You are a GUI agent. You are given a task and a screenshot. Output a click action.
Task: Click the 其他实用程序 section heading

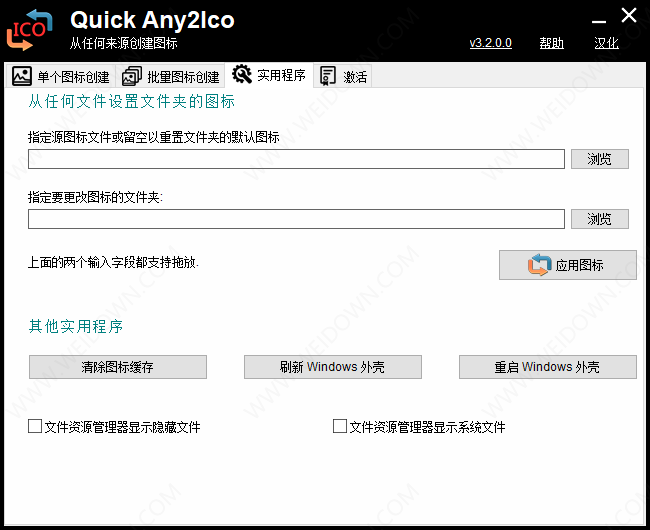75,327
